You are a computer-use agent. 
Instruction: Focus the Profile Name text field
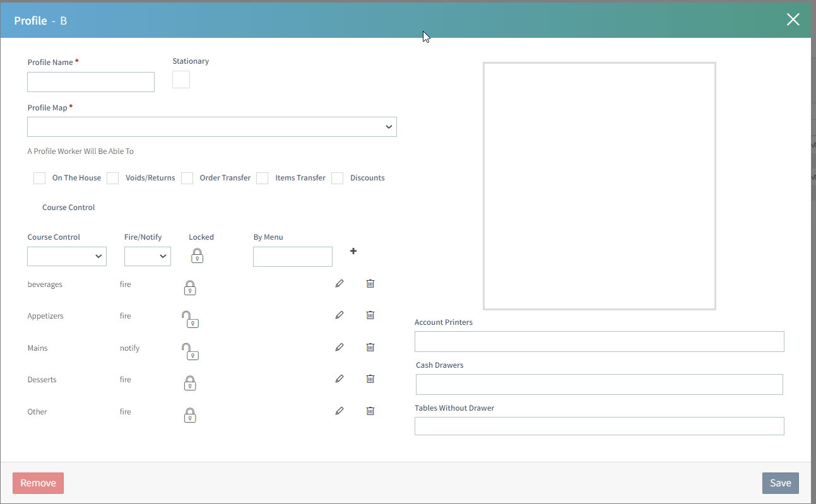(91, 82)
